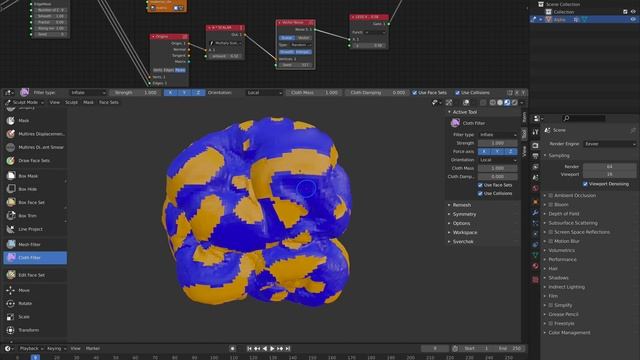Open Sculpt Mode selector dropdown
640x360 pixels.
[x=24, y=102]
